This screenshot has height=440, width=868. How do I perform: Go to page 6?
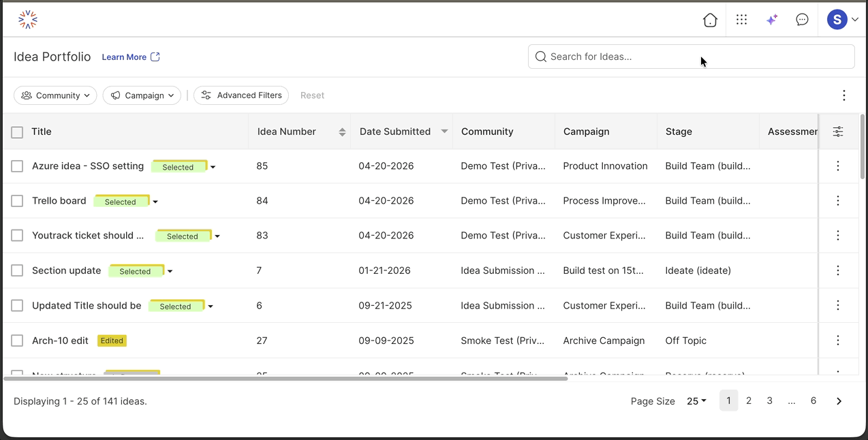(x=813, y=400)
